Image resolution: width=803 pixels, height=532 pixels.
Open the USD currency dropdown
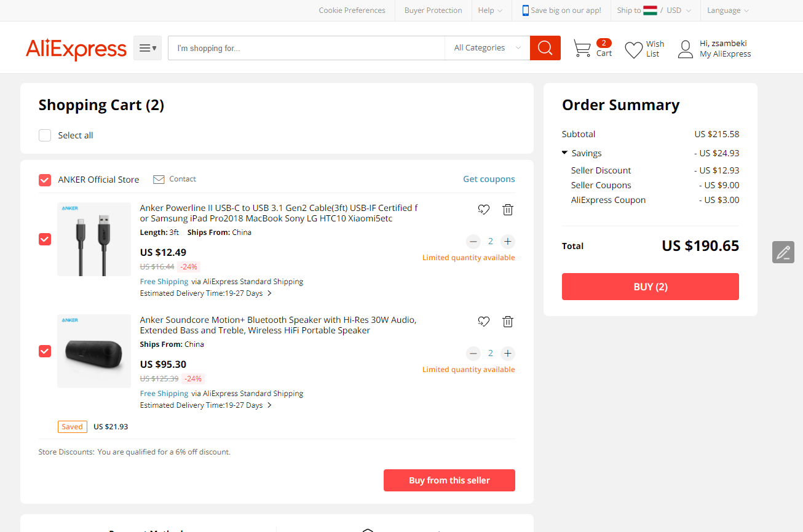(679, 10)
